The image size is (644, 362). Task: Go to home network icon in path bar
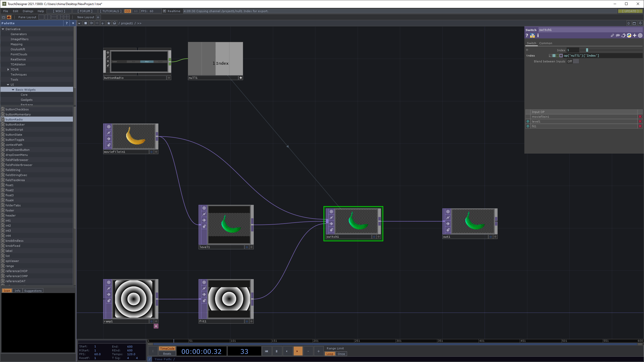coord(115,23)
